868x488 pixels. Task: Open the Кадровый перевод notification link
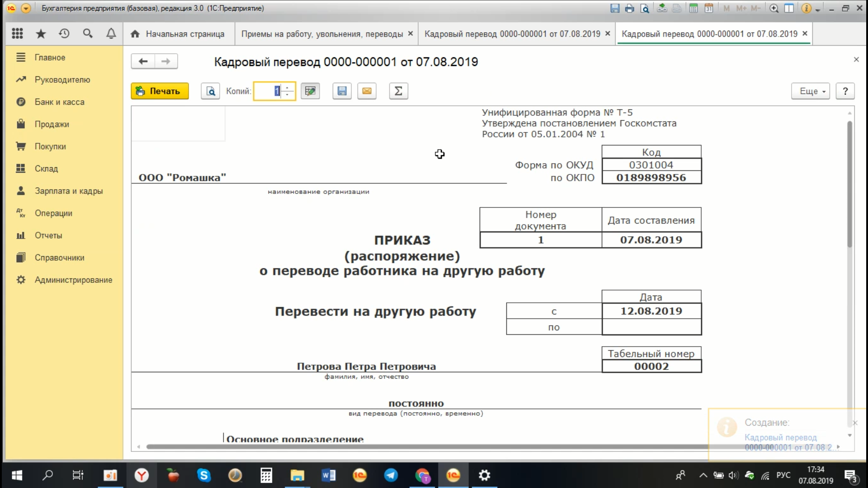781,437
